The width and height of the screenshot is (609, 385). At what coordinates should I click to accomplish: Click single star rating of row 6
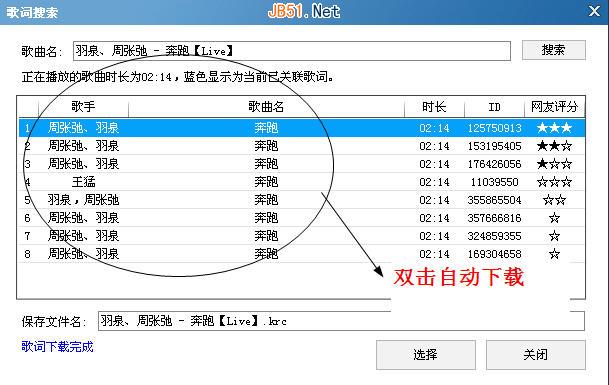click(554, 218)
